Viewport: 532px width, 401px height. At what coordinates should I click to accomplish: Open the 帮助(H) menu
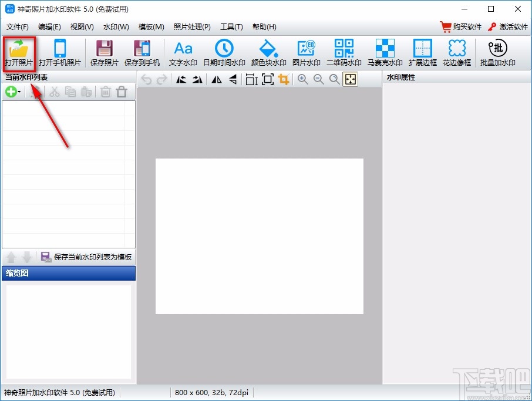264,27
